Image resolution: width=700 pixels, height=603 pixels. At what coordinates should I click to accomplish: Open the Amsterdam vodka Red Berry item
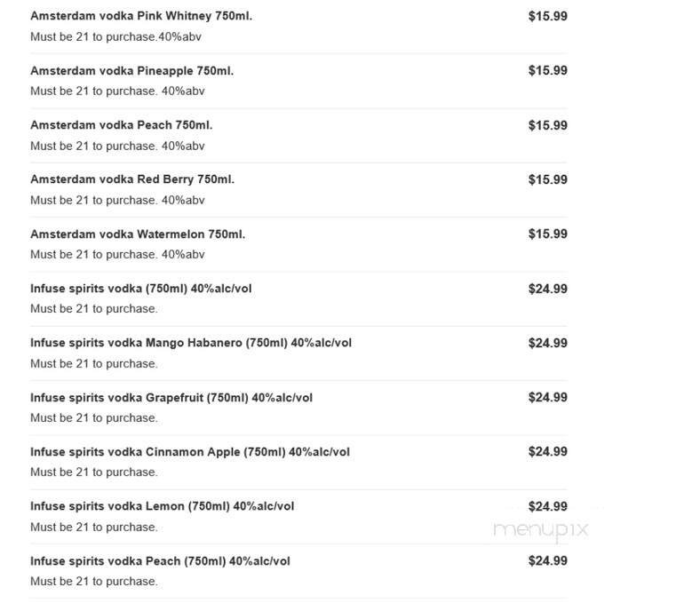pyautogui.click(x=132, y=179)
